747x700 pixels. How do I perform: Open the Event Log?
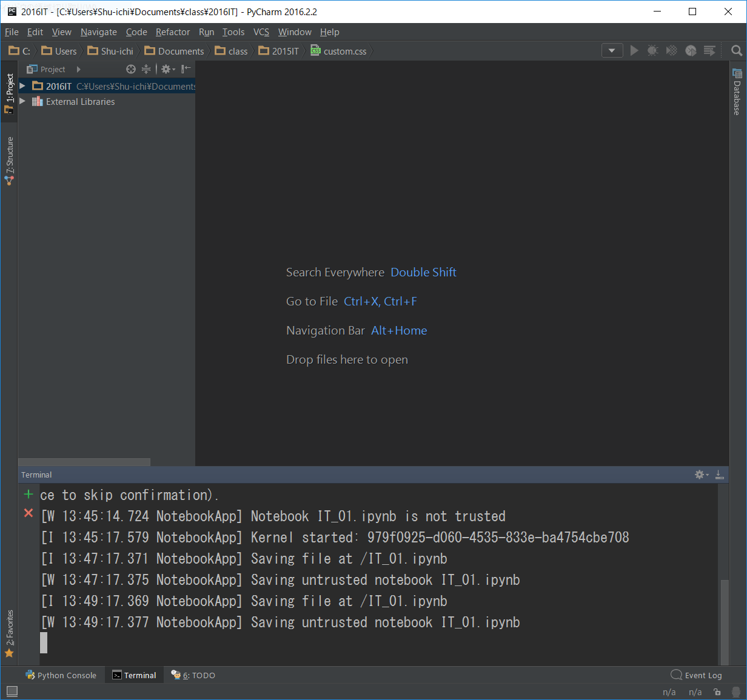(x=696, y=675)
